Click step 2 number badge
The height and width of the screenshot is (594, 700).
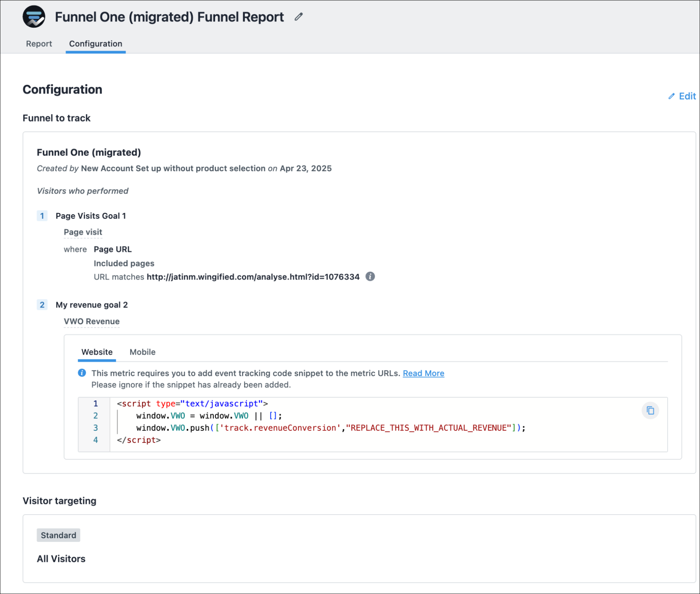pos(42,305)
